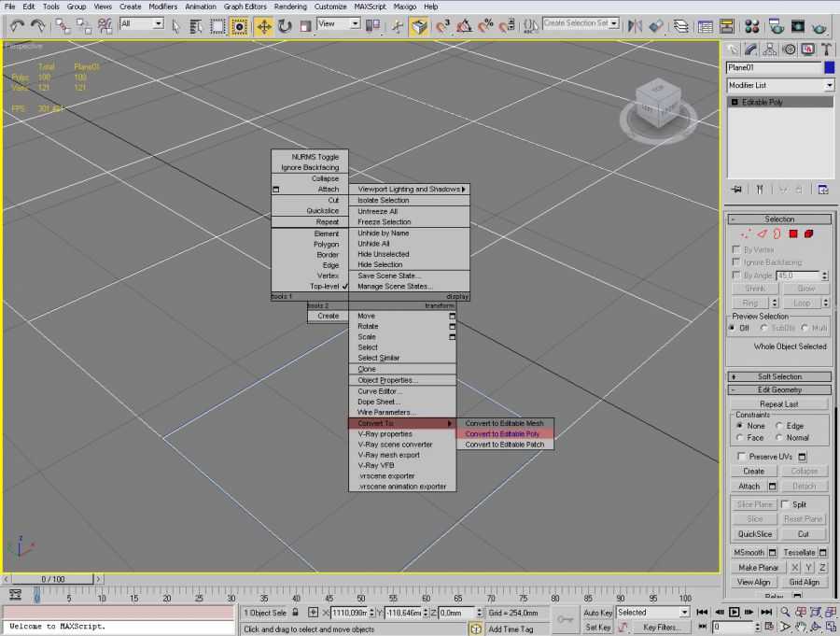The image size is (840, 636).
Task: Click the Pin Stack icon below modifier stack
Action: (x=736, y=190)
